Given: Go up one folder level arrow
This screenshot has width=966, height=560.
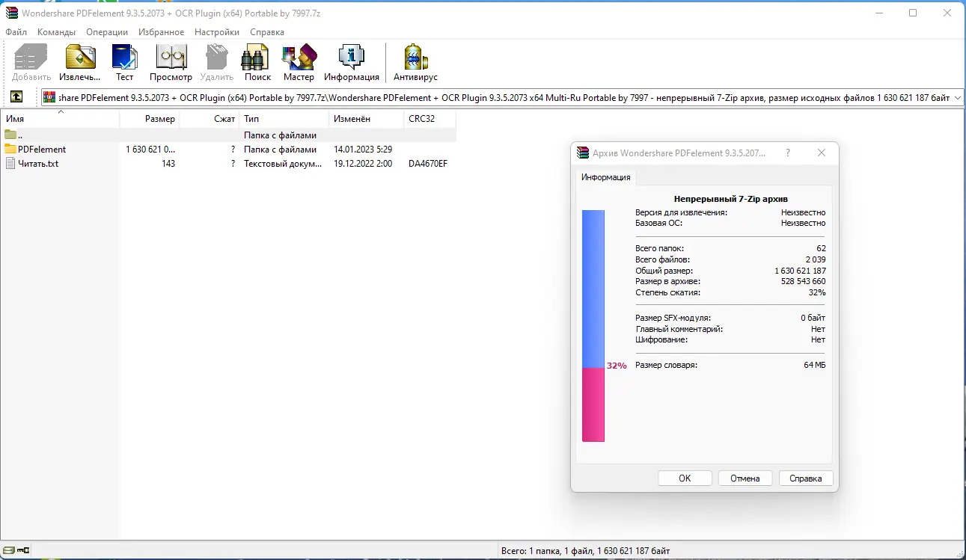Looking at the screenshot, I should point(16,97).
